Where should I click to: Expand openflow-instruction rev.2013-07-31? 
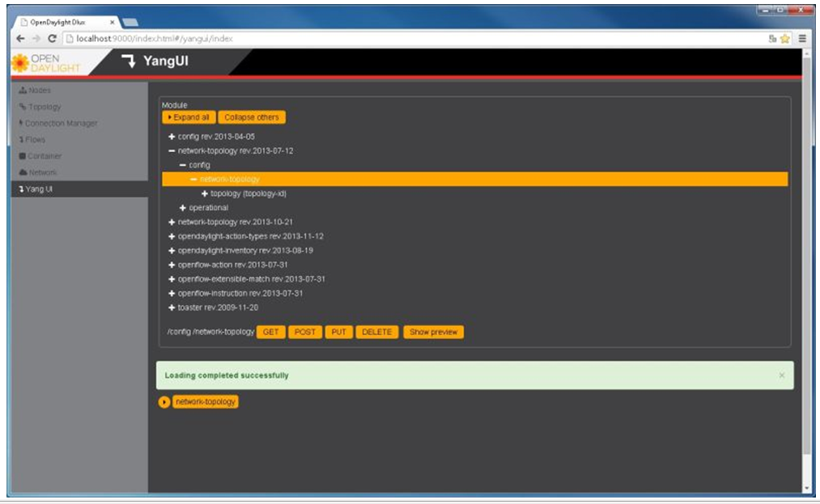click(172, 294)
